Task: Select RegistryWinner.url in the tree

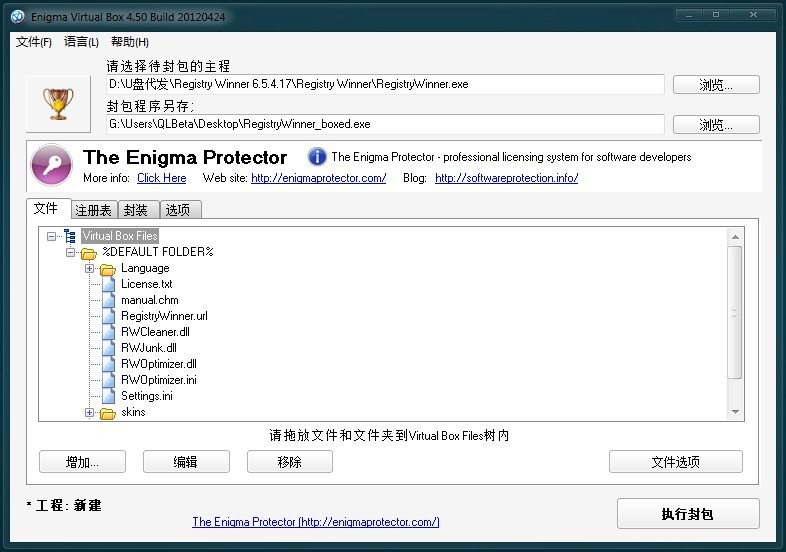Action: 164,316
